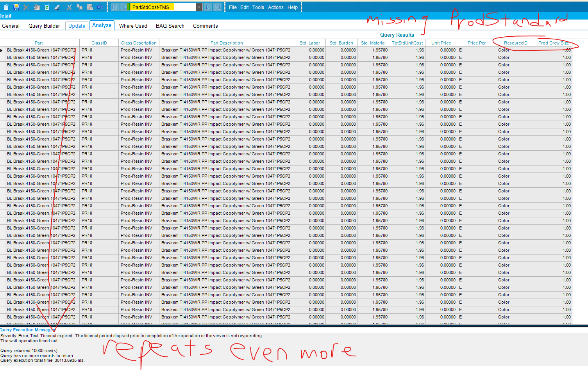Sort by the Class Description column header
This screenshot has width=588, height=370.
tap(139, 43)
